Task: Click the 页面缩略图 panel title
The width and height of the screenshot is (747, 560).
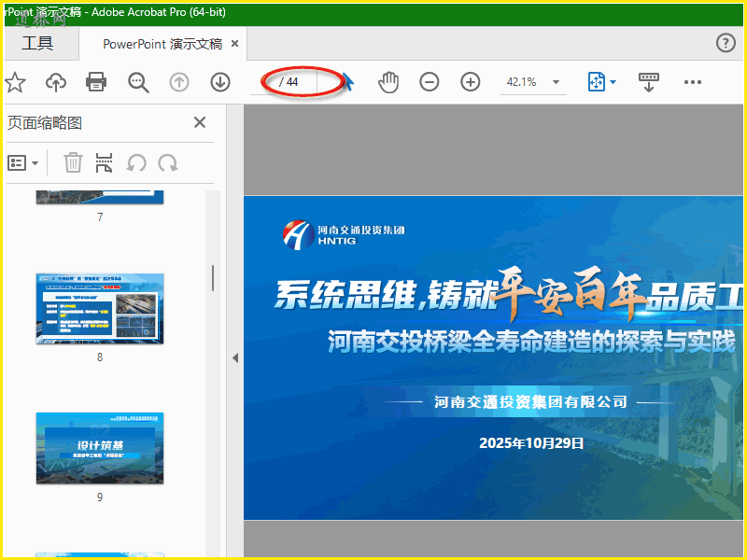Action: coord(45,123)
